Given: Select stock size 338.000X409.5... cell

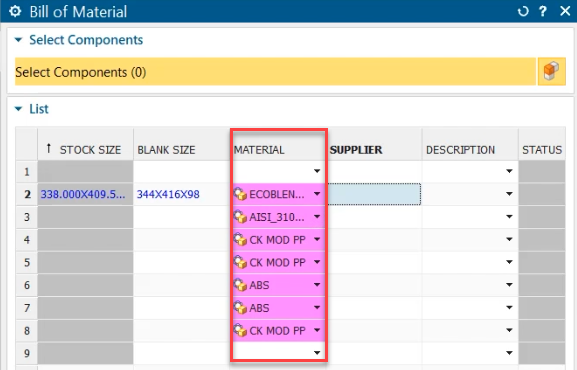Looking at the screenshot, I should (85, 194).
